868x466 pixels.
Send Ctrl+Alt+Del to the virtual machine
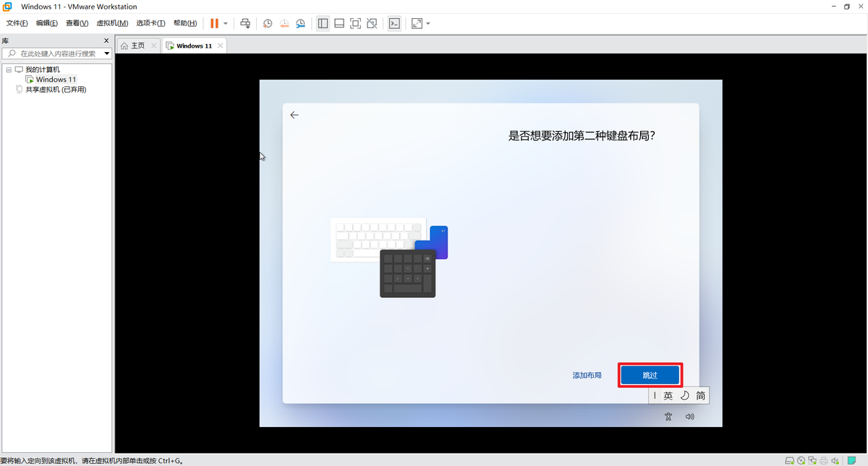coord(246,23)
